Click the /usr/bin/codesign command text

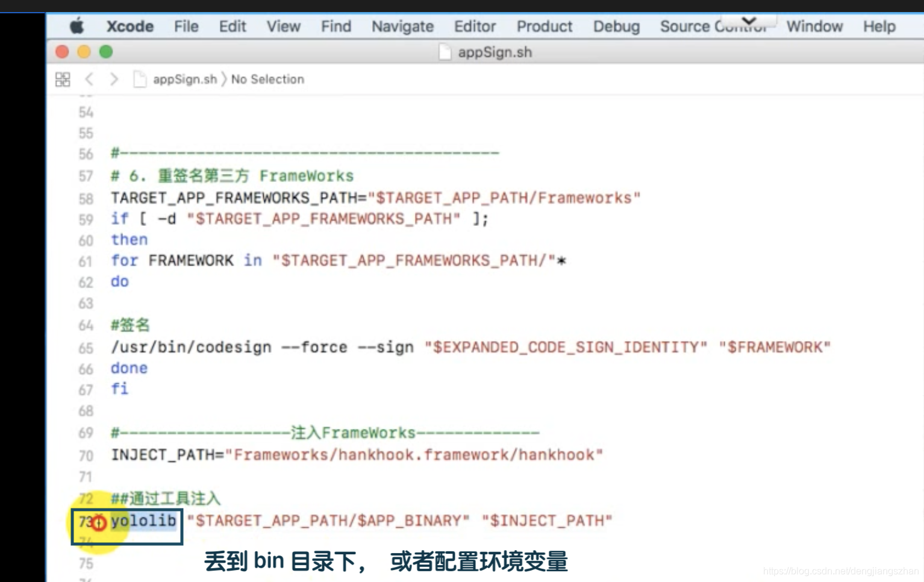pyautogui.click(x=191, y=347)
